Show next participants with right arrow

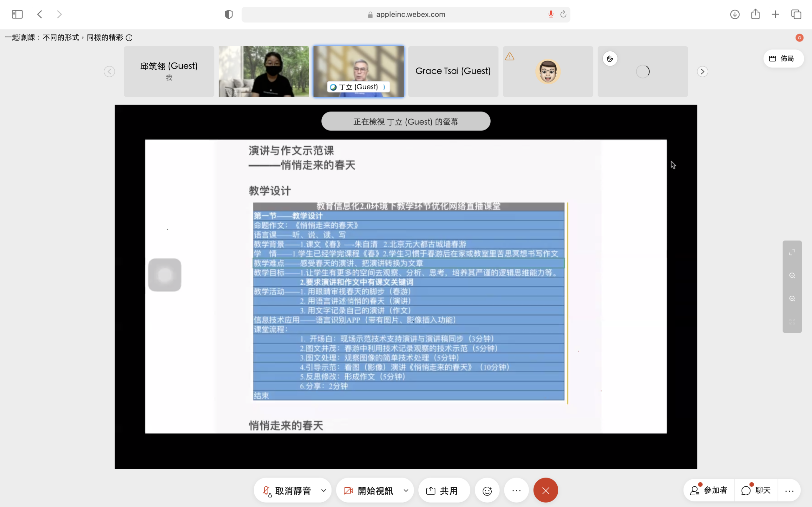click(x=702, y=71)
